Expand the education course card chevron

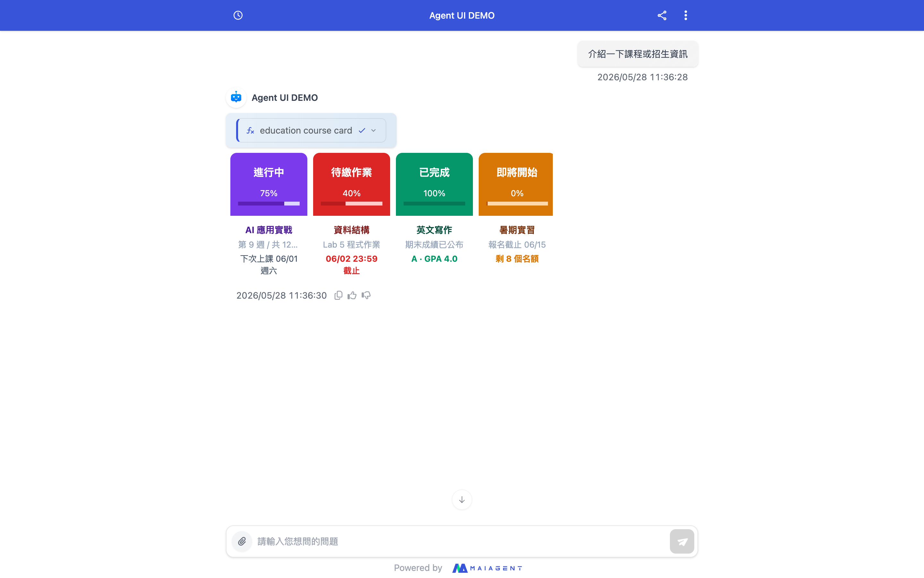click(373, 131)
